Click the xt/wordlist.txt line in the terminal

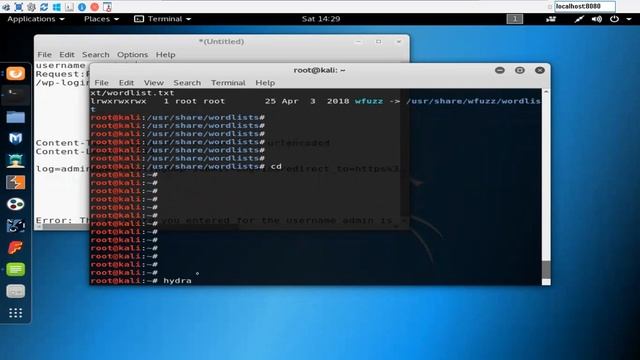(133, 93)
